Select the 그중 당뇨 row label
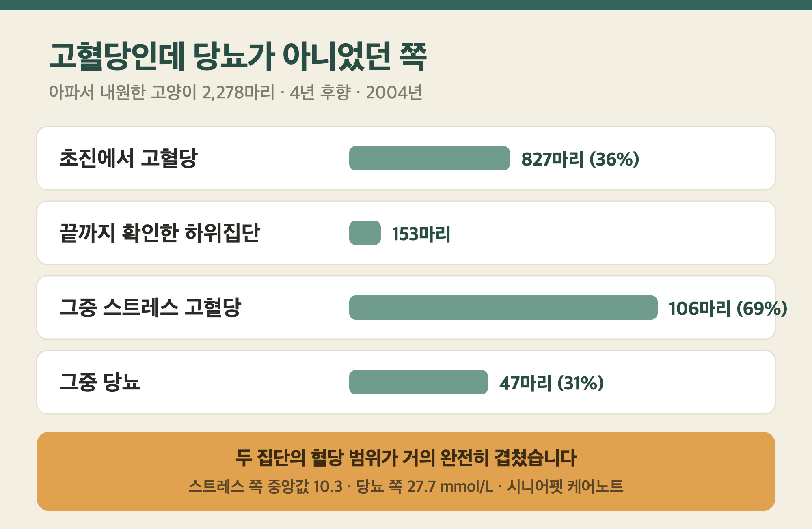 coord(100,382)
